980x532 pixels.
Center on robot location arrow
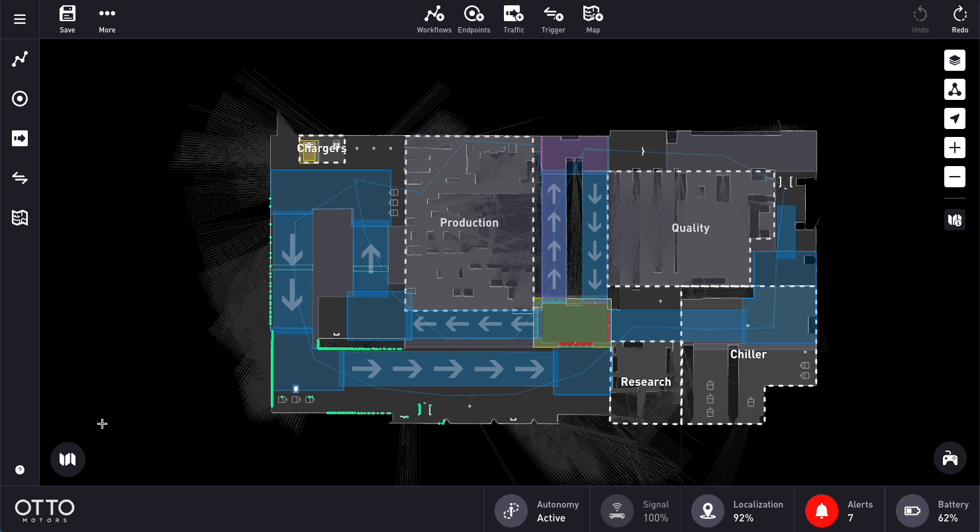[954, 118]
